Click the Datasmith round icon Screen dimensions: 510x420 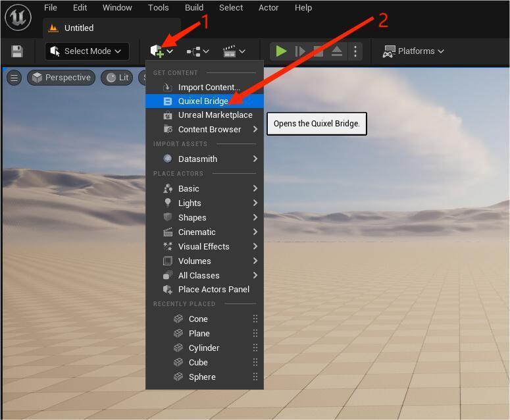tap(168, 159)
